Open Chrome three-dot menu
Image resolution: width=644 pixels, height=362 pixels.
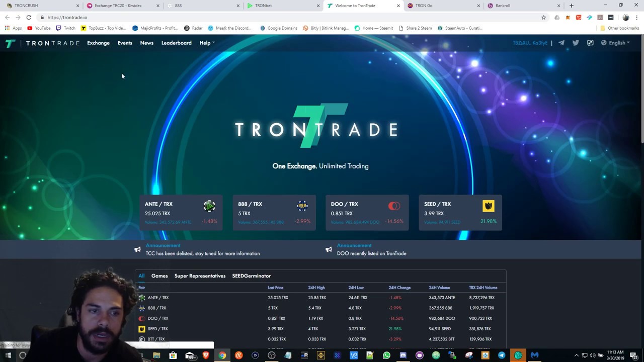tap(636, 18)
